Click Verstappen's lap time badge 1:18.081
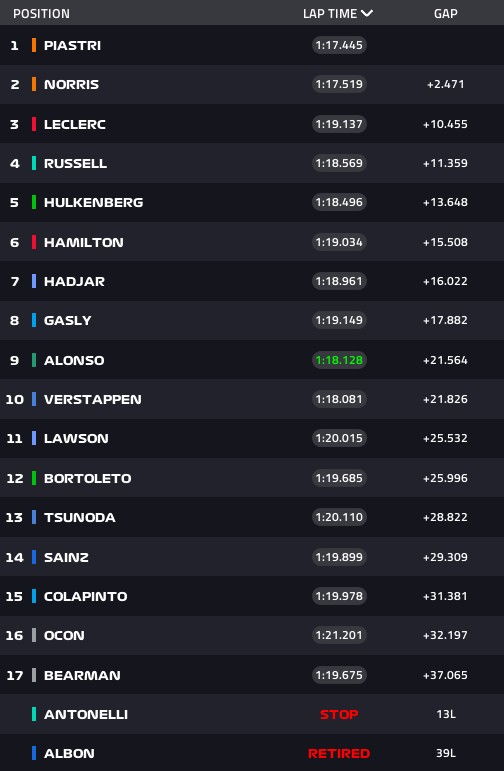This screenshot has width=504, height=771. coord(339,399)
